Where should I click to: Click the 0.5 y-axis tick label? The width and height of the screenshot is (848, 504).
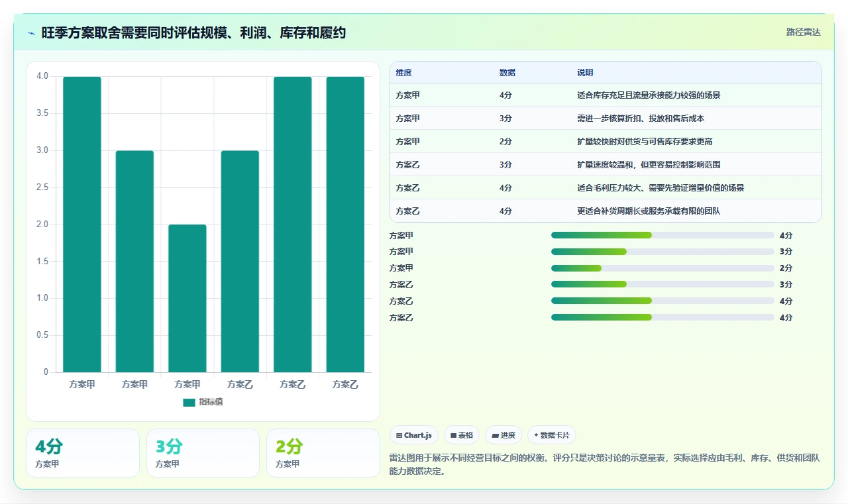(x=42, y=335)
